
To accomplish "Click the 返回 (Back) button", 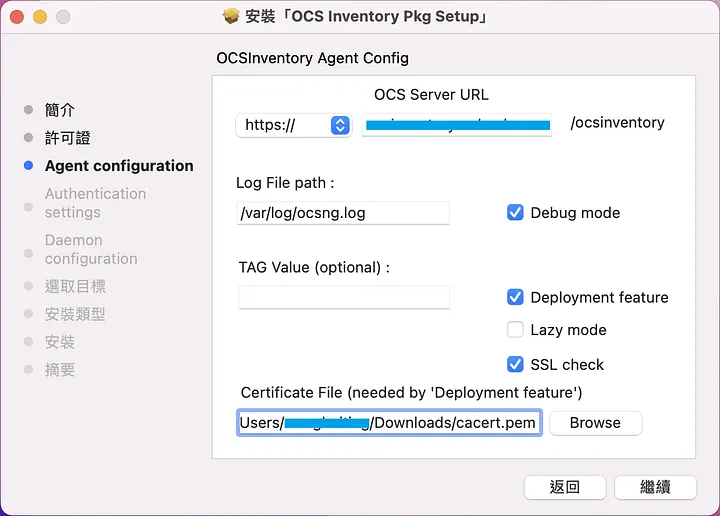I will pyautogui.click(x=565, y=487).
